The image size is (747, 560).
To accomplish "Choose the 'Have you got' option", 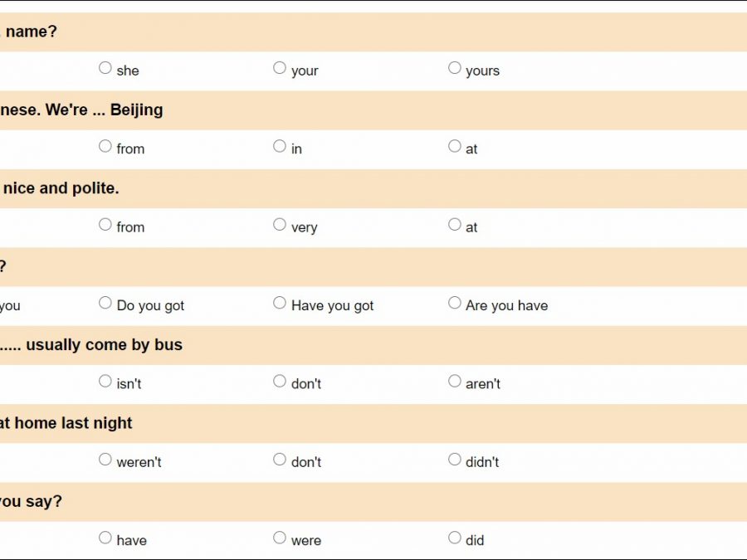I will pos(280,303).
